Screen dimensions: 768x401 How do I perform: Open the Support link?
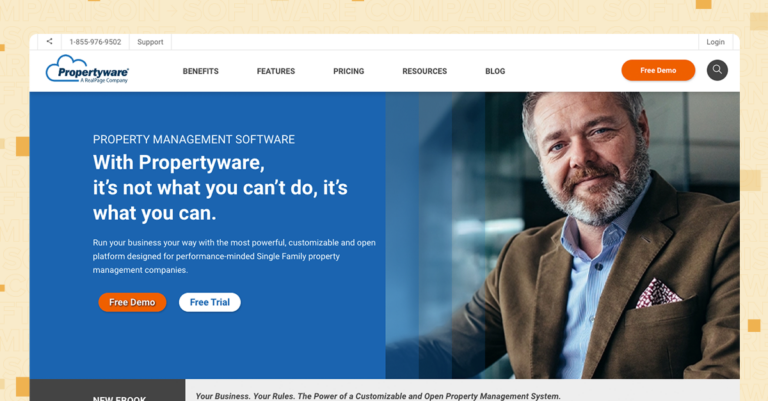point(150,42)
